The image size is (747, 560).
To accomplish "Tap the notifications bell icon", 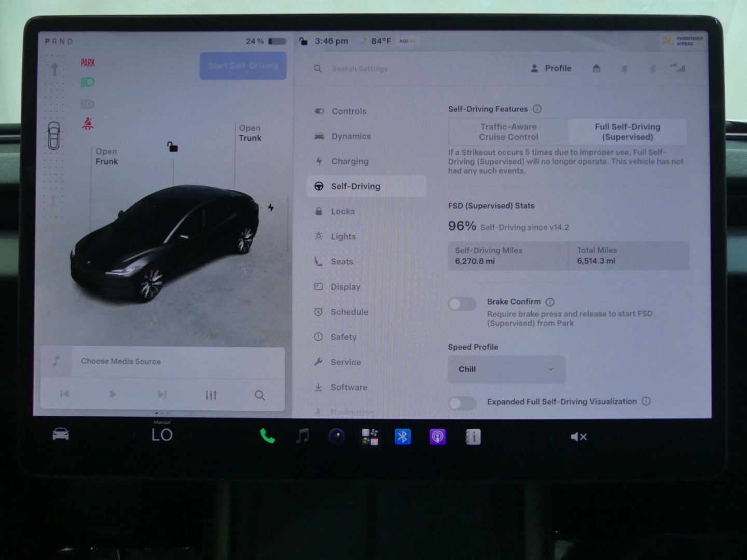I will tap(625, 68).
